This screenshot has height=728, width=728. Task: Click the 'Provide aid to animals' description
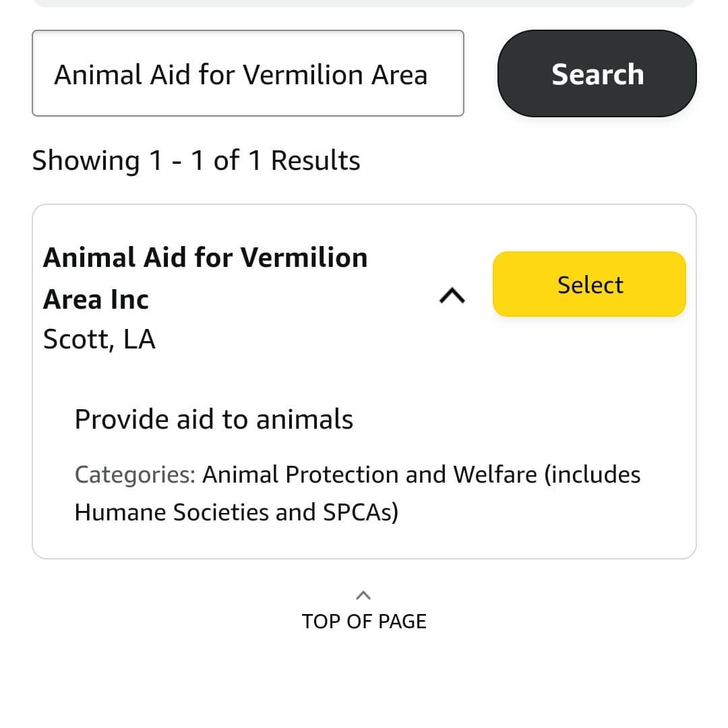214,419
